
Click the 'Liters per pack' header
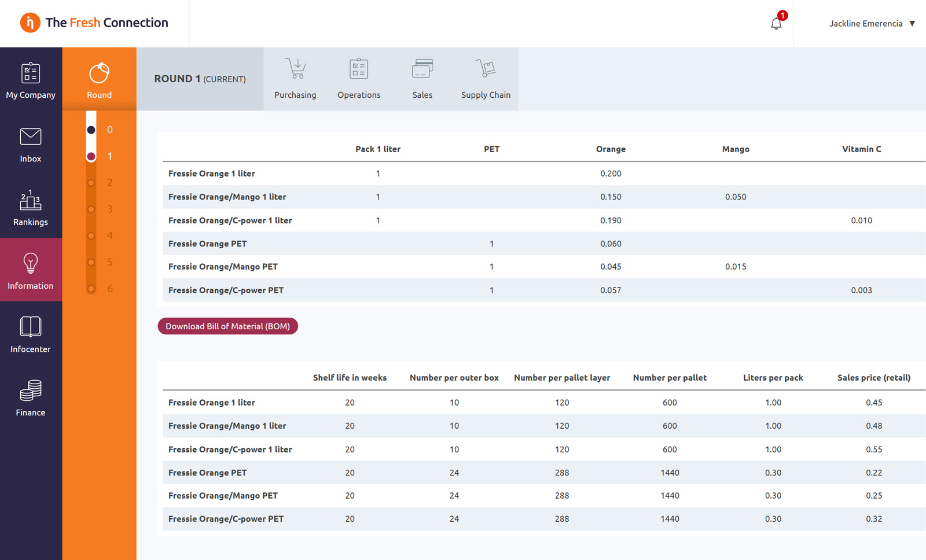click(773, 378)
